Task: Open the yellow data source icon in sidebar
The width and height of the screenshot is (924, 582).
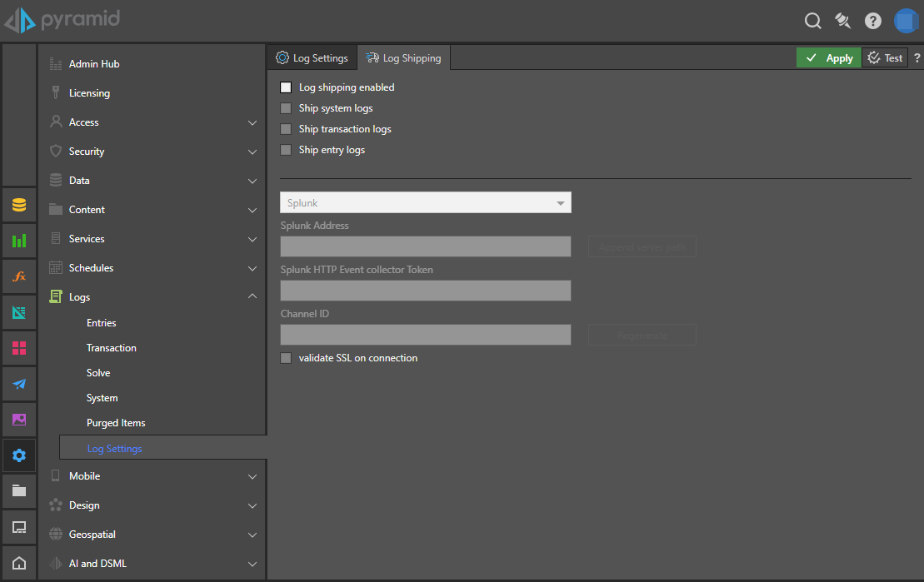Action: click(19, 205)
